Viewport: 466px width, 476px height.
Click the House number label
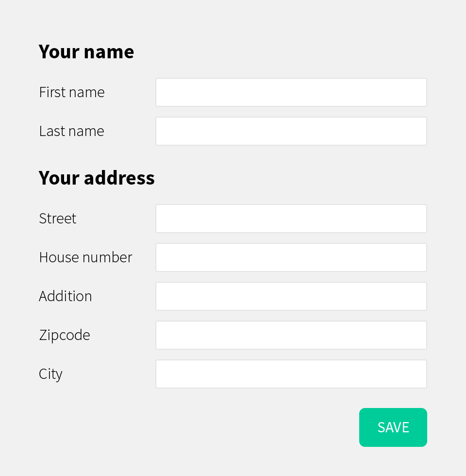coord(85,257)
